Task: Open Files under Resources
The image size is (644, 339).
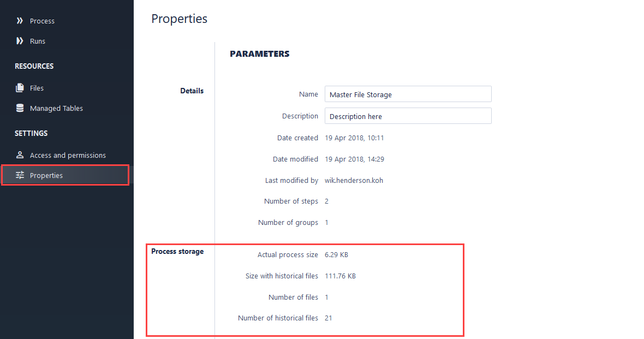Action: [37, 88]
